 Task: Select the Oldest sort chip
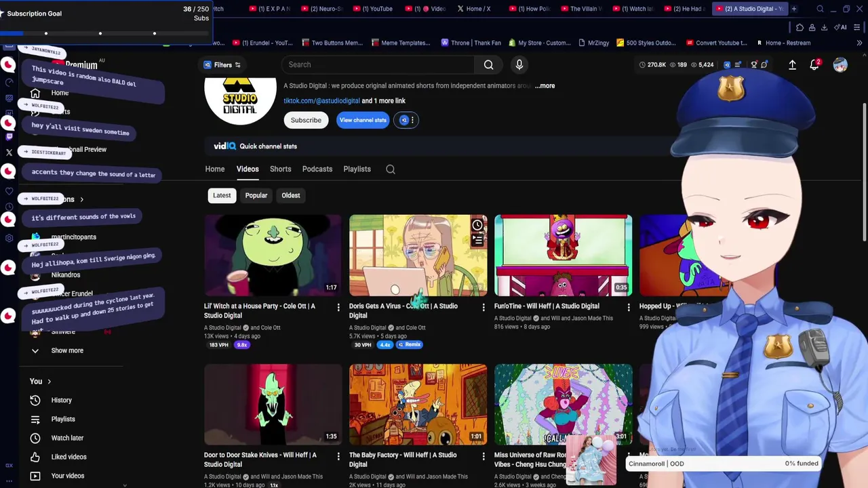[x=291, y=195]
